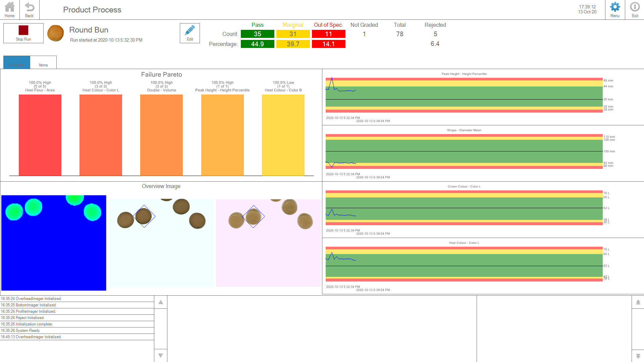Select the Summary tab

point(17,63)
